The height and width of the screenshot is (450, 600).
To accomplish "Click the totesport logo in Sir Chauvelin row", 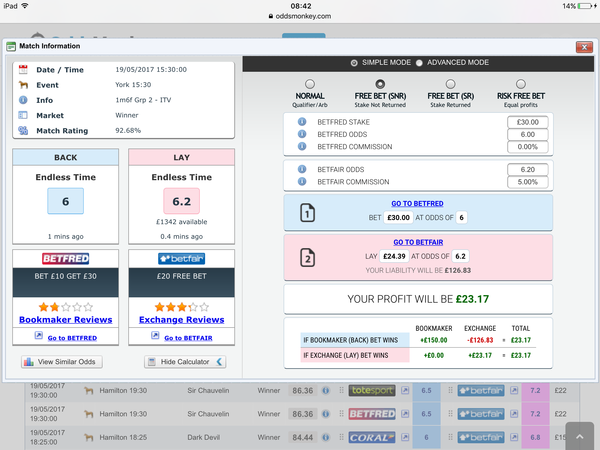I will pyautogui.click(x=372, y=391).
